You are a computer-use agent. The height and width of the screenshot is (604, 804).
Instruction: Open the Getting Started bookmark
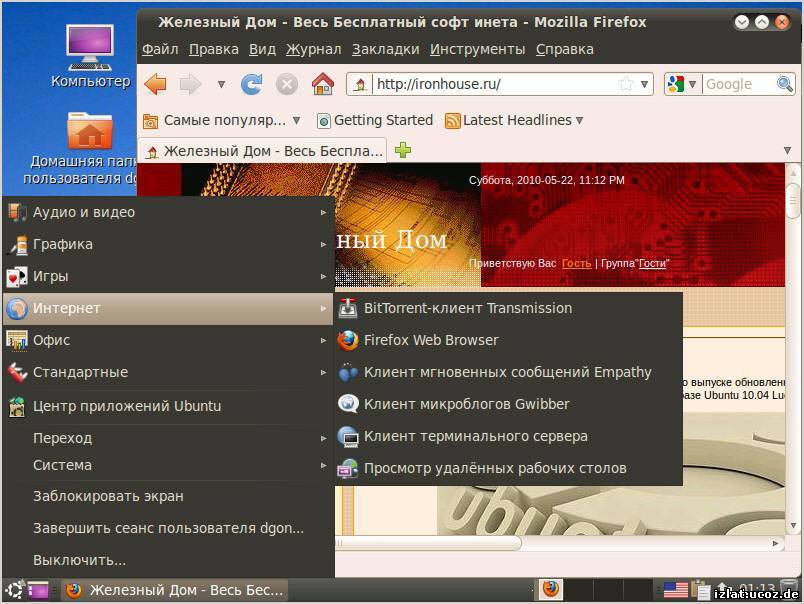pos(375,120)
